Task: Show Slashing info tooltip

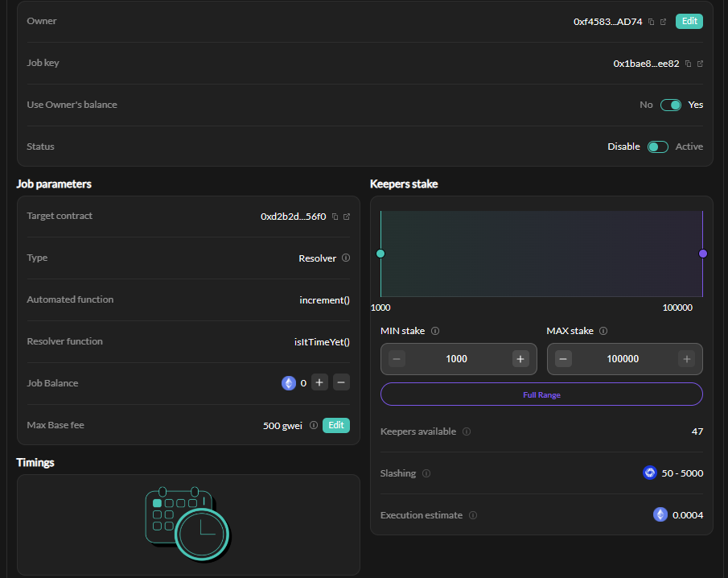Action: coord(426,474)
